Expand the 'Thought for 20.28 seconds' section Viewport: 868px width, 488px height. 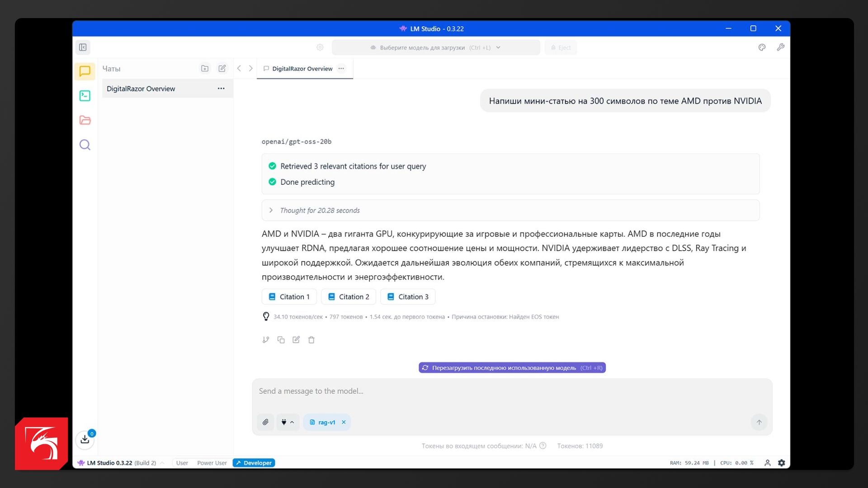pos(320,211)
